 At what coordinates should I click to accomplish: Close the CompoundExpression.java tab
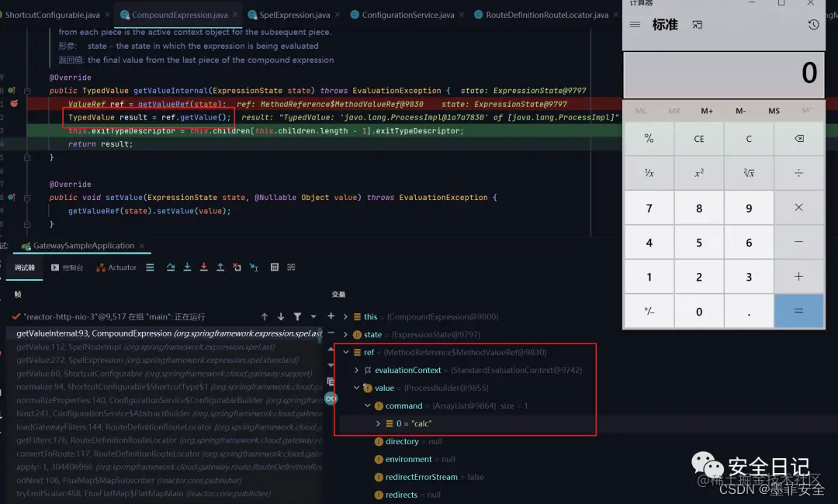234,15
